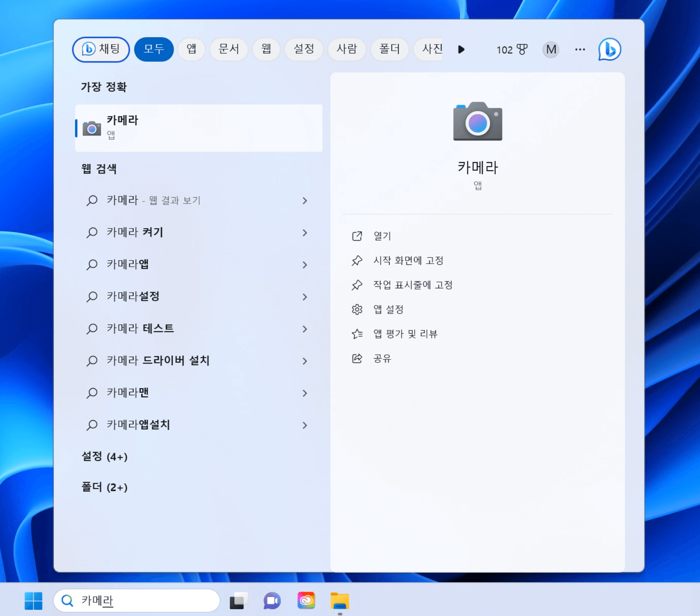Click the taskbar search magnifier icon
The width and height of the screenshot is (700, 616).
tap(68, 600)
